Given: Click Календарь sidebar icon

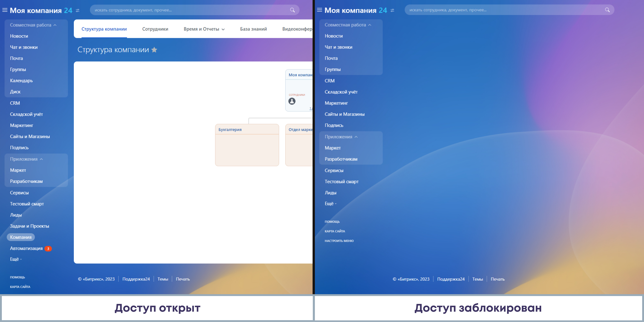Looking at the screenshot, I should (x=21, y=80).
